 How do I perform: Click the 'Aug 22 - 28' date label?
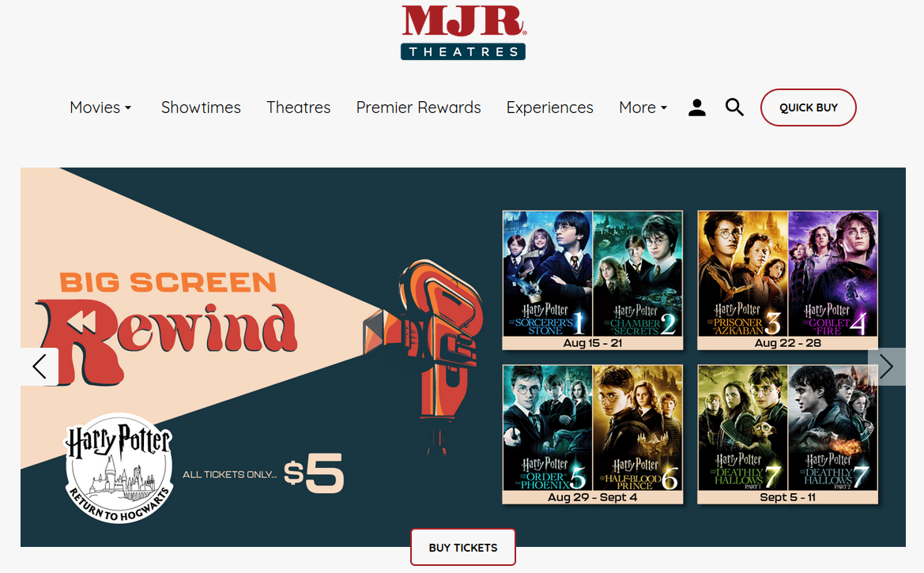click(788, 343)
